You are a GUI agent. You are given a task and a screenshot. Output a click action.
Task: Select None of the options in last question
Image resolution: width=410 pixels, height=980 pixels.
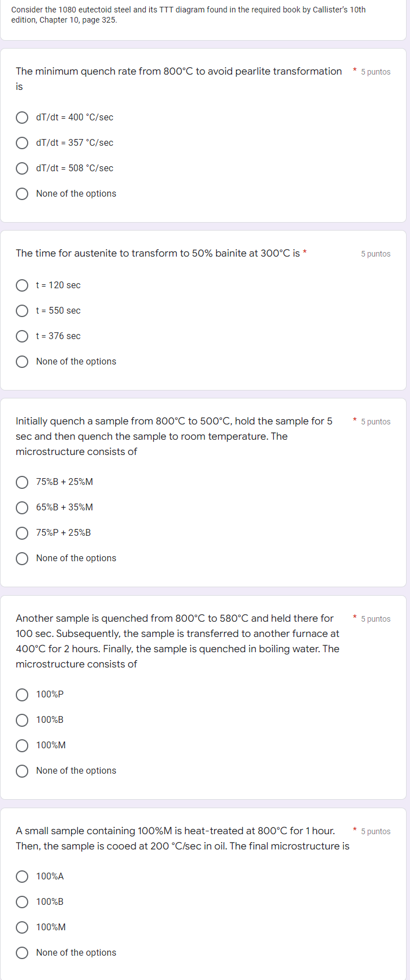22,953
